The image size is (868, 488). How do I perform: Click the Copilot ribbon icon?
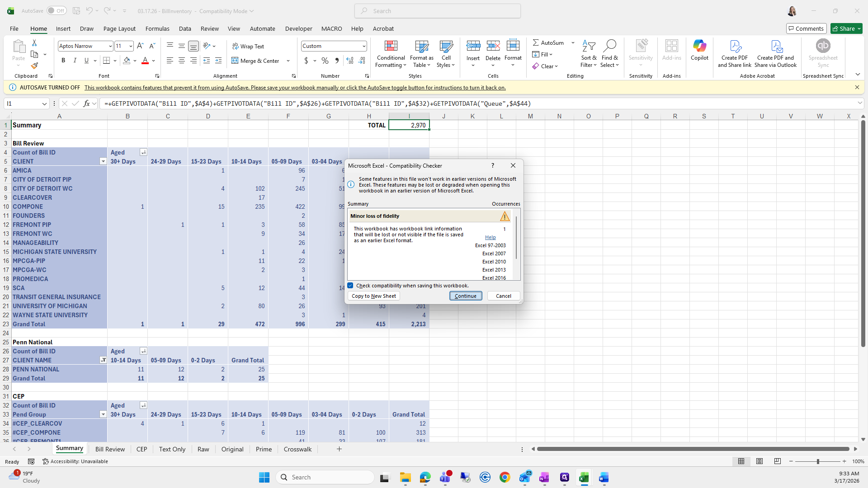tap(699, 47)
